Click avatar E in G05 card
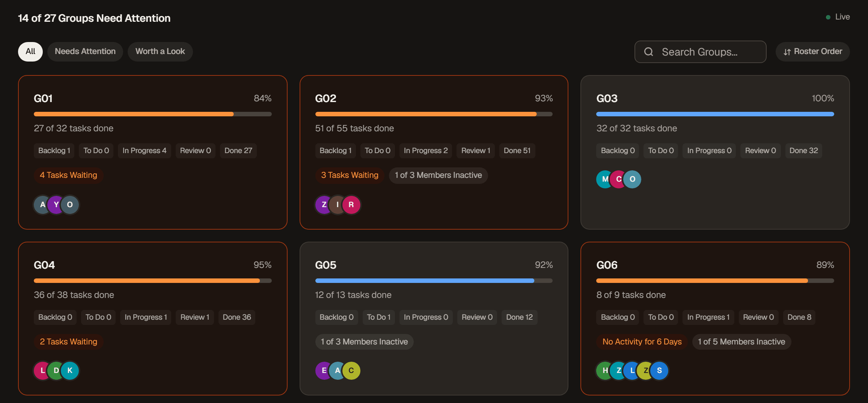Viewport: 868px width, 403px height. (x=324, y=370)
